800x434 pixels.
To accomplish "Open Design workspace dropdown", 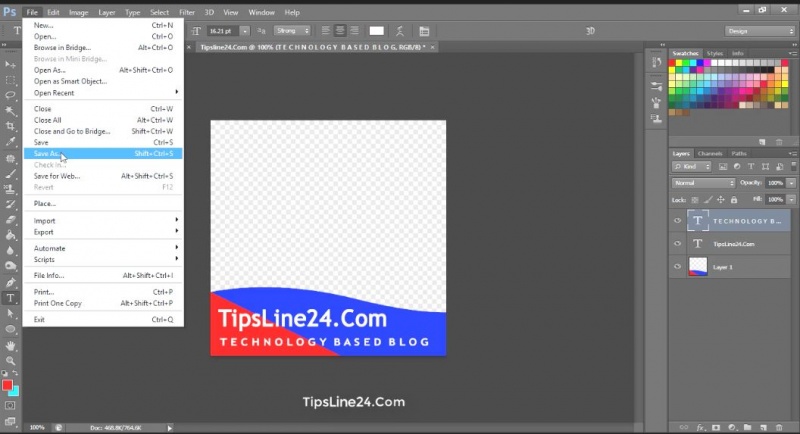I will point(760,31).
